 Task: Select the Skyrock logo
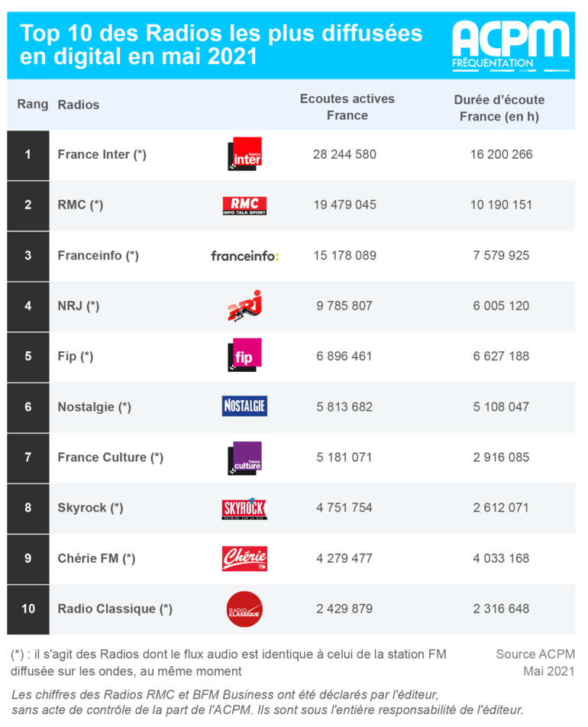pyautogui.click(x=244, y=508)
